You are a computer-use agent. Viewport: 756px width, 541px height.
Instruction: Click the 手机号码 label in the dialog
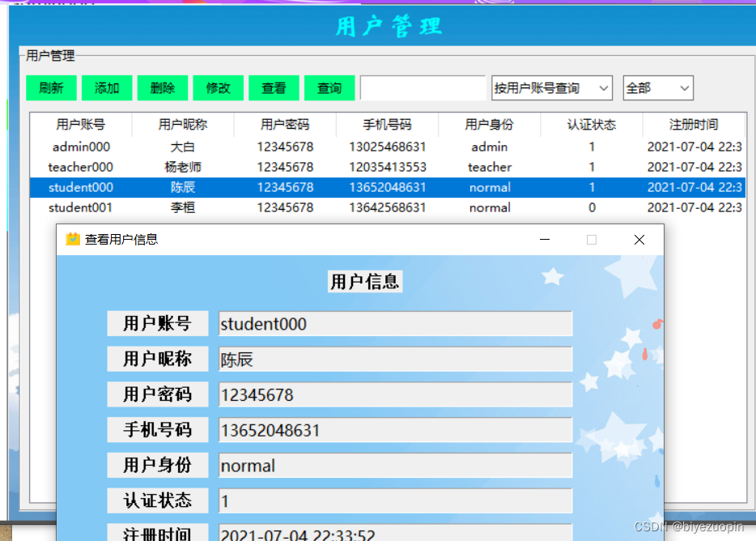tap(158, 429)
